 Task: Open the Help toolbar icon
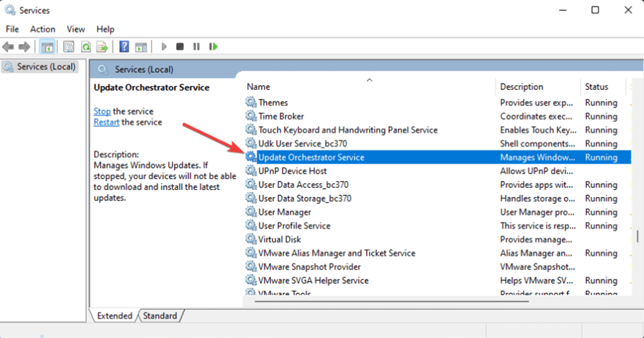point(124,47)
